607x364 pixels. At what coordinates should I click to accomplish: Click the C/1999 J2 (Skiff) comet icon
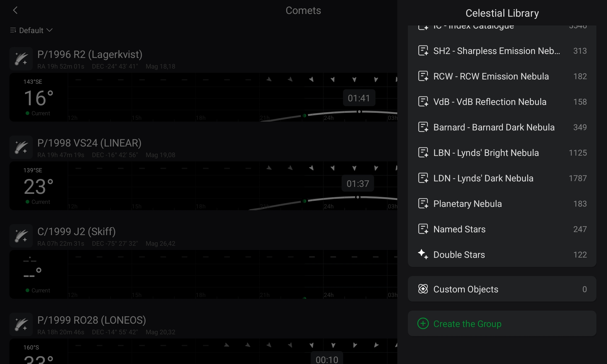click(x=21, y=236)
